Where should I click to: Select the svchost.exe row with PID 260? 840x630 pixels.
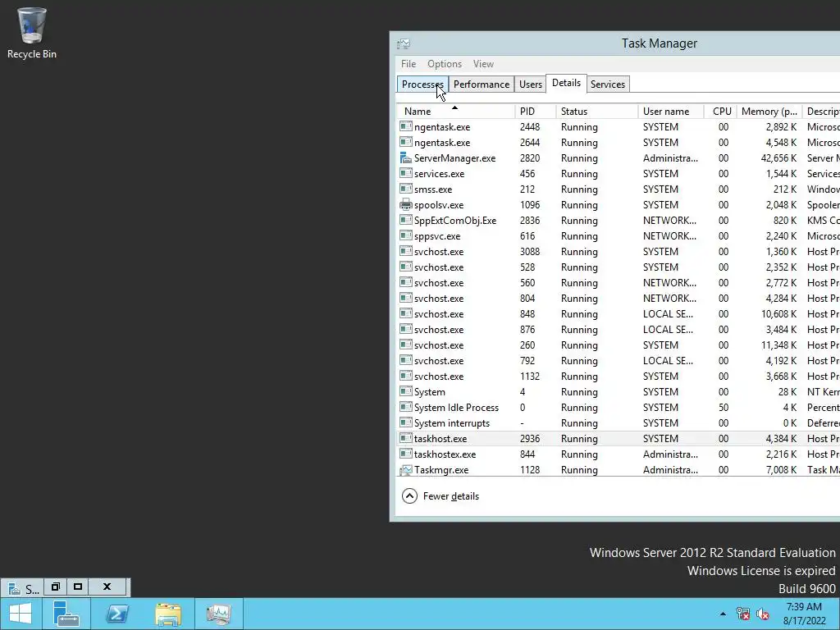pos(619,345)
